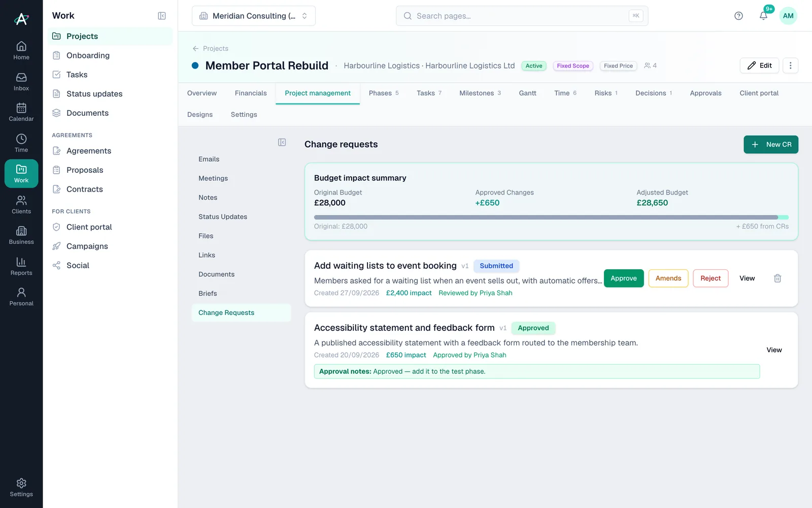Open the Meridian Consulting workspace switcher

254,16
